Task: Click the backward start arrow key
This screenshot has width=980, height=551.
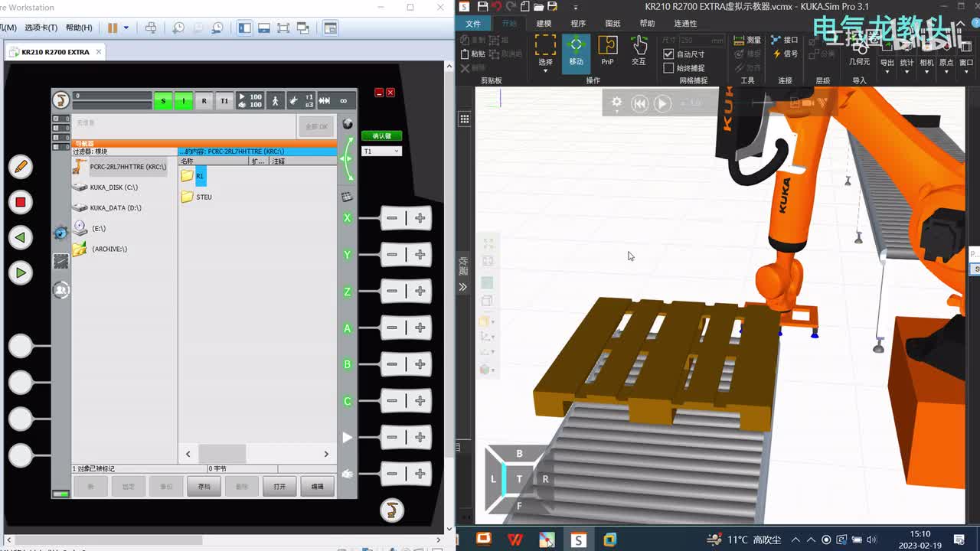Action: click(21, 237)
